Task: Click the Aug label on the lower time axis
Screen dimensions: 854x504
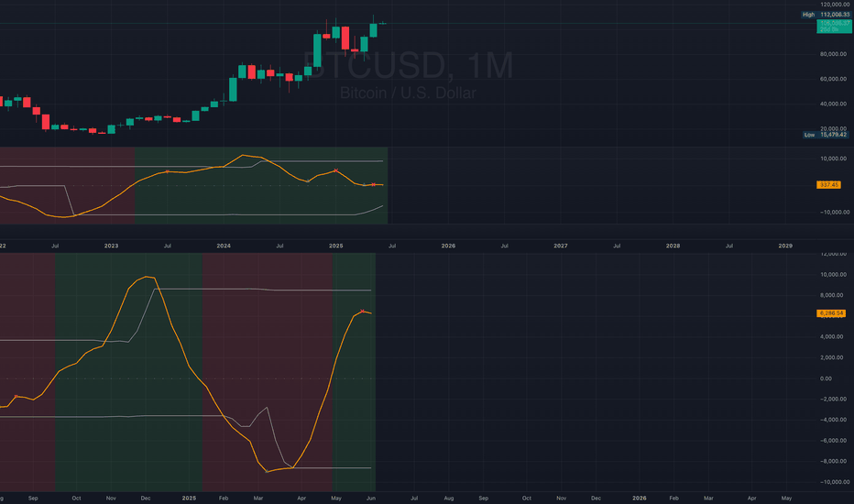Action: pyautogui.click(x=449, y=498)
